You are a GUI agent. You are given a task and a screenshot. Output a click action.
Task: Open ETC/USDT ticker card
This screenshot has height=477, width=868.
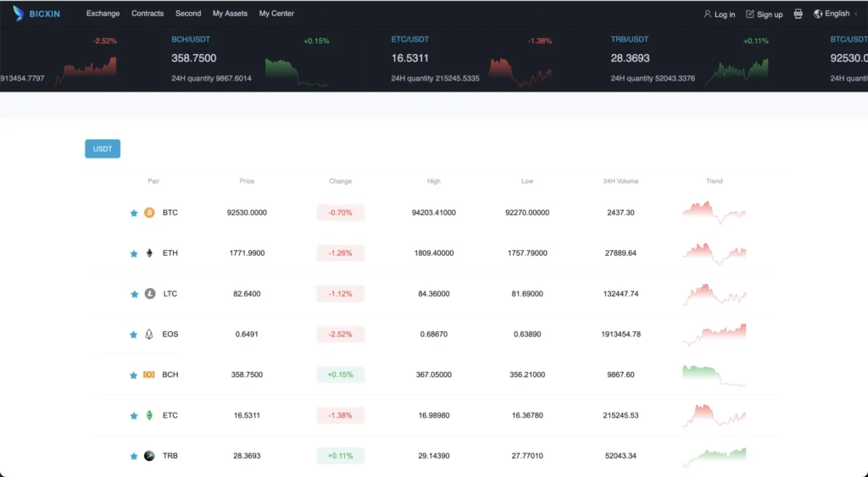[471, 61]
